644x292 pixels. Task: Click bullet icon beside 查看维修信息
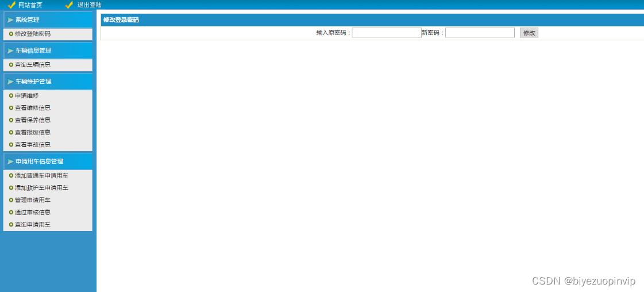click(11, 108)
